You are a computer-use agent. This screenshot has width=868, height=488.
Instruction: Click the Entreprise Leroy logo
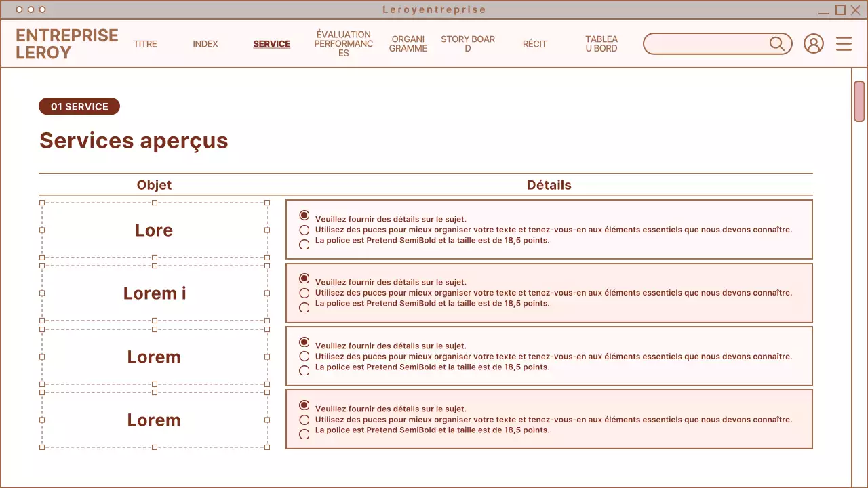[66, 43]
